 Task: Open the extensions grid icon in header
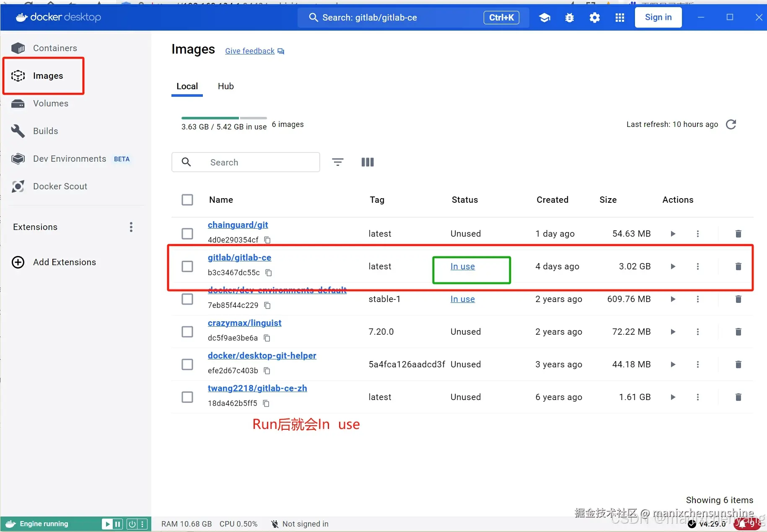point(620,18)
